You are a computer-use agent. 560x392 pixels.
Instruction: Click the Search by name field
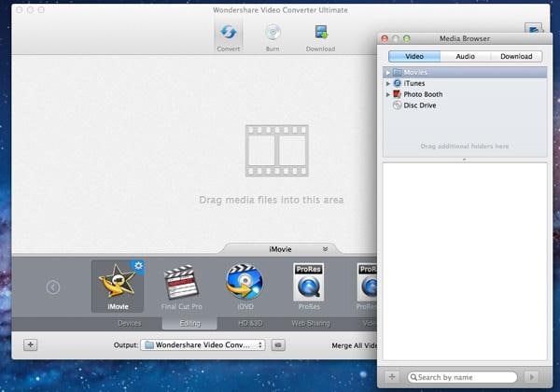click(462, 377)
